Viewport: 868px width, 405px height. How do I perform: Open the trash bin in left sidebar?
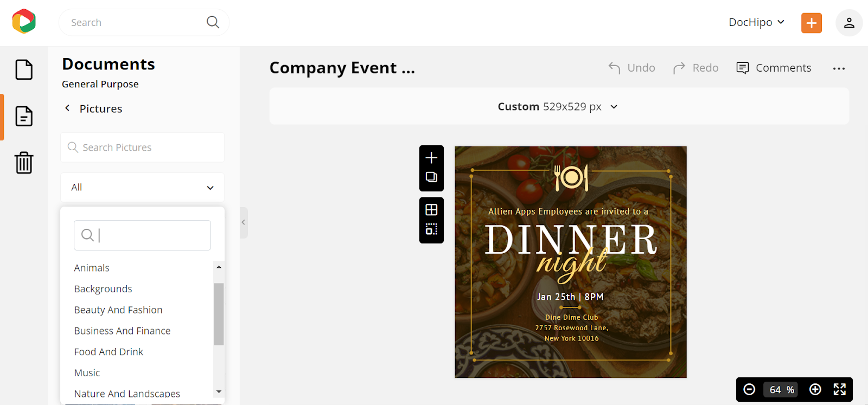pyautogui.click(x=24, y=163)
